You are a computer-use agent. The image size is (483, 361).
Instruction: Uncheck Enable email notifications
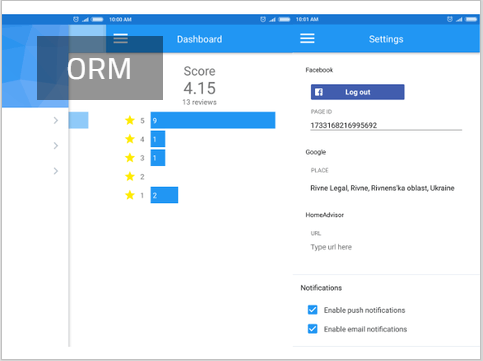312,329
